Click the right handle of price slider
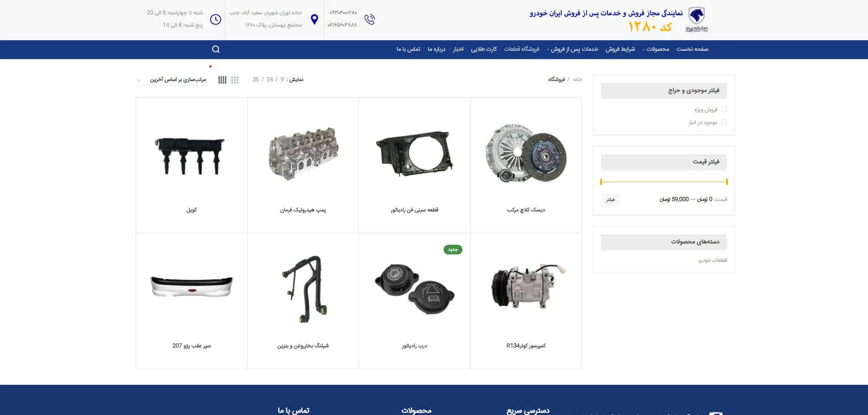The image size is (868, 415). tap(727, 182)
